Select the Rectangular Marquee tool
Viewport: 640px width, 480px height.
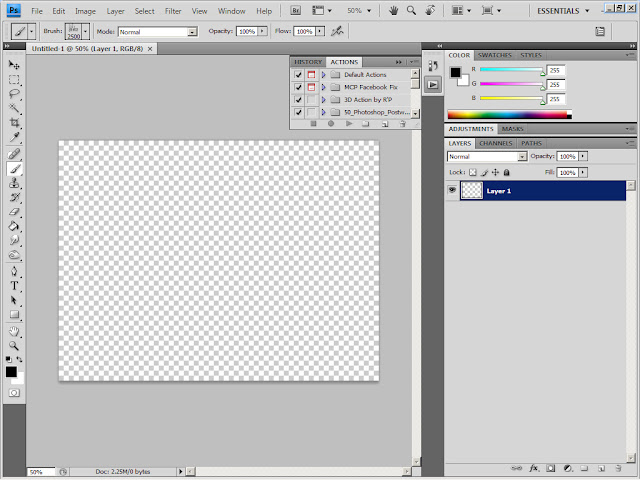pyautogui.click(x=14, y=80)
